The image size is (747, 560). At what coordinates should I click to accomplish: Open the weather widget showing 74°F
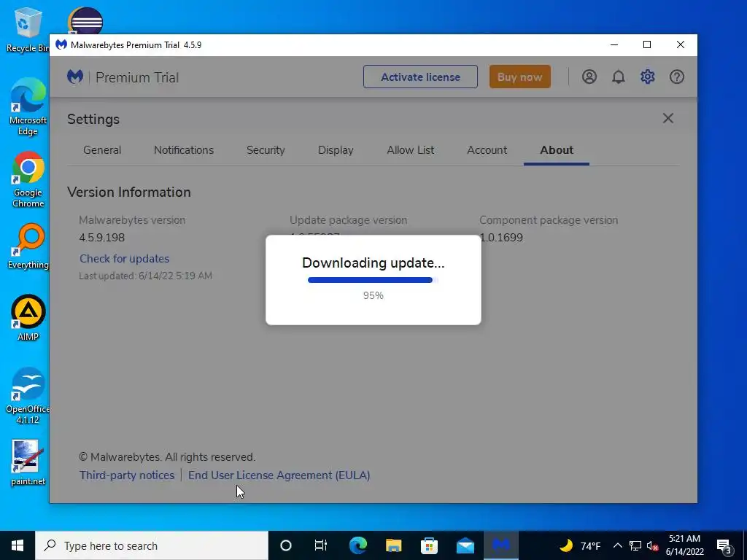tap(579, 545)
